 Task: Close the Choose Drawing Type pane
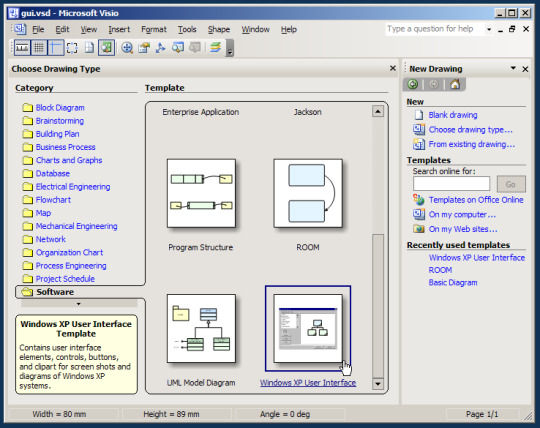click(393, 68)
